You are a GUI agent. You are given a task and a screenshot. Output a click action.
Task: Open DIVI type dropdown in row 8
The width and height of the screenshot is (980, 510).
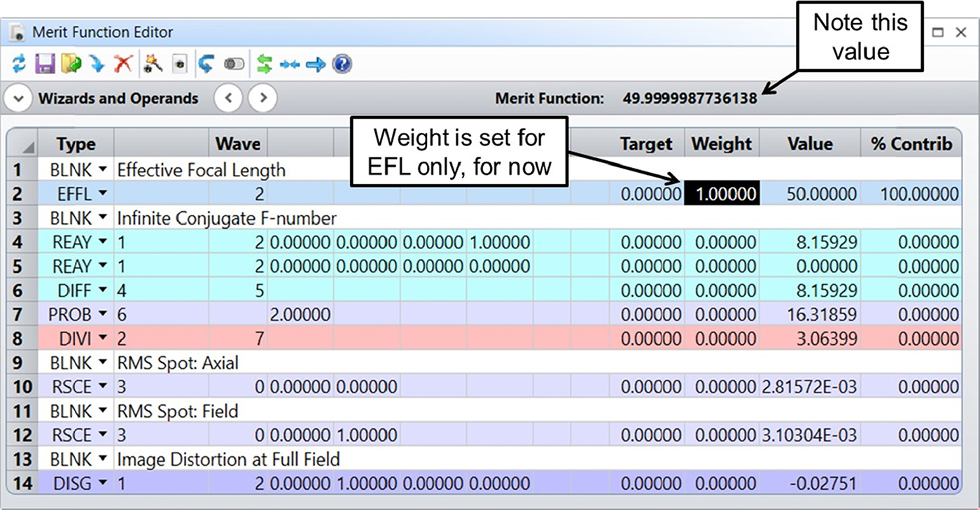tap(104, 339)
